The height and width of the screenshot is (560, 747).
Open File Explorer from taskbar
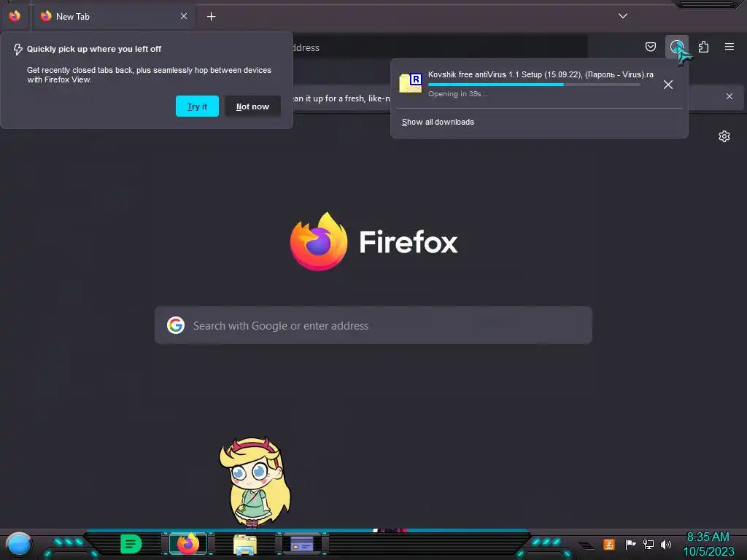pos(245,544)
